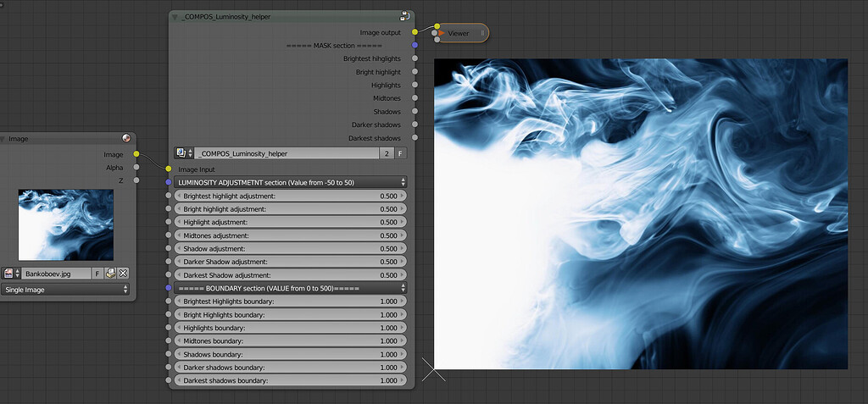
Task: Click yellow Image output socket of Luminosity helper
Action: (x=415, y=32)
